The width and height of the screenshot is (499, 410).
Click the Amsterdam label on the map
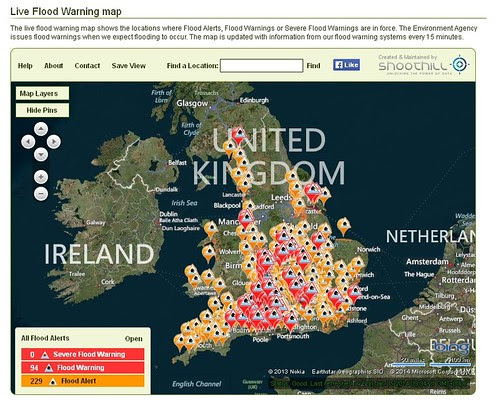pyautogui.click(x=427, y=262)
